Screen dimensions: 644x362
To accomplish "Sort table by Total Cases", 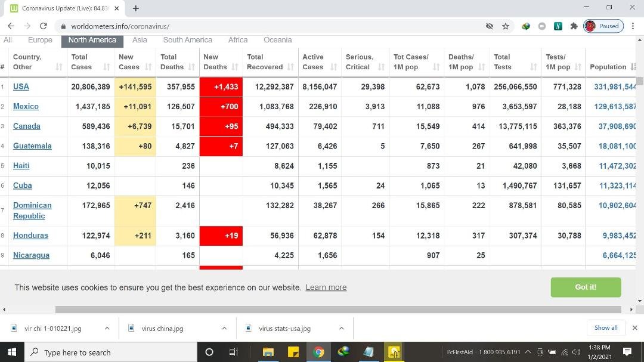I will 91,62.
